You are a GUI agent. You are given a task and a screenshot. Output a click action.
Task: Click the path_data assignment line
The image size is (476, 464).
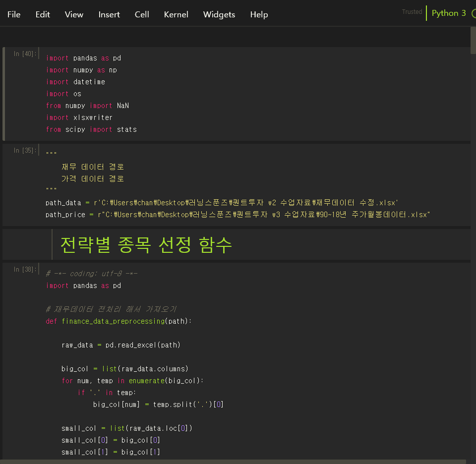click(222, 203)
